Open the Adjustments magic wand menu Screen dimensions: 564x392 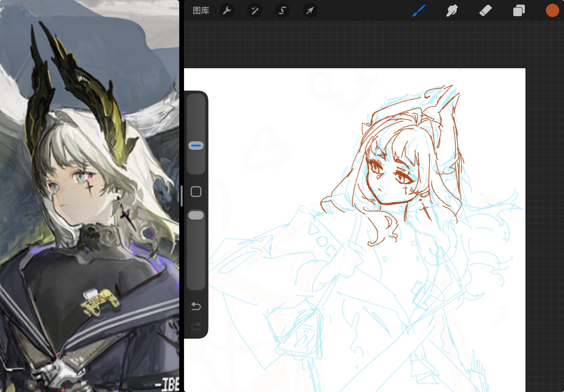click(x=255, y=11)
